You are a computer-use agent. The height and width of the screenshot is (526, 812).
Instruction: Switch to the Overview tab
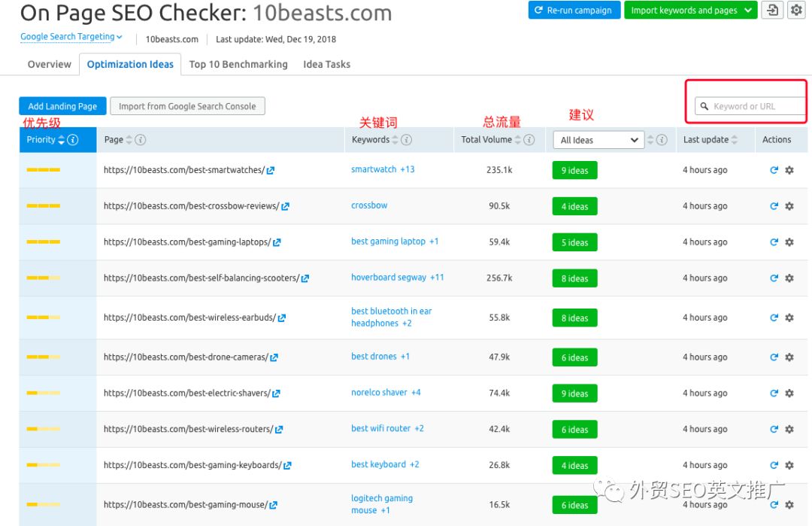coord(49,64)
